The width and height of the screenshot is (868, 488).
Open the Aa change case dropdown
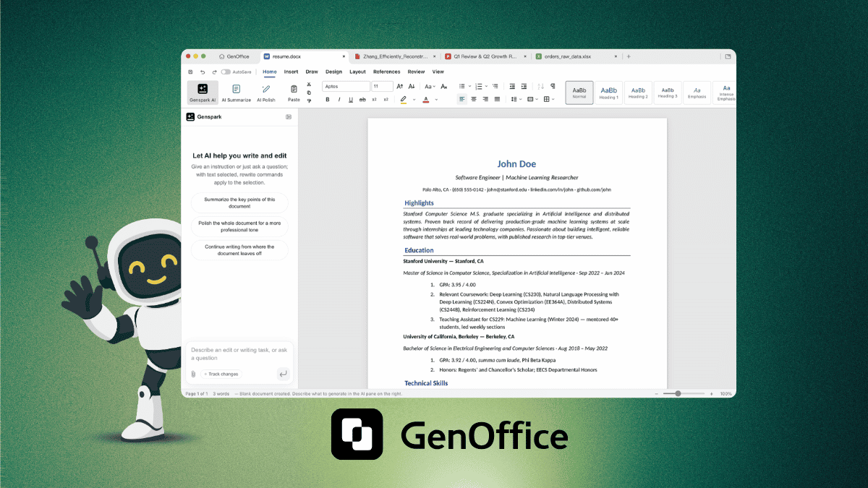tap(430, 87)
